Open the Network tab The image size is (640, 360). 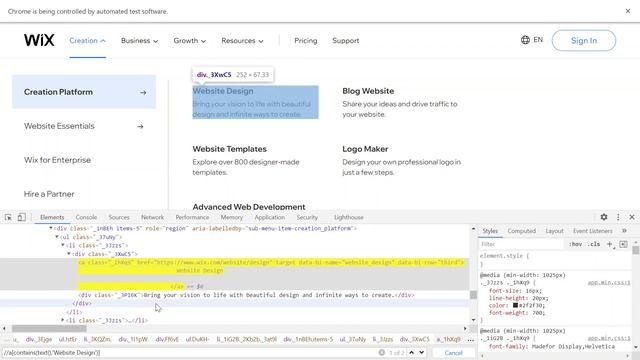[152, 217]
